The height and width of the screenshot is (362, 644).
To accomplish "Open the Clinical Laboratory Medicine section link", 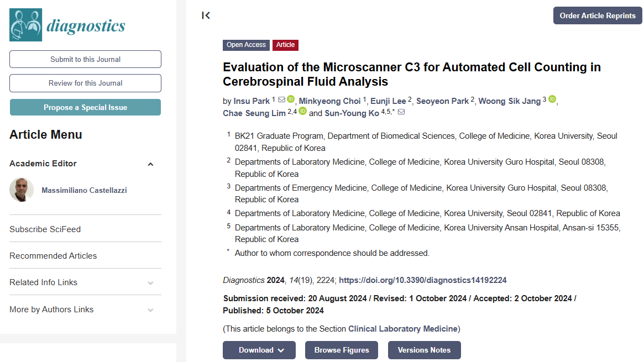I will click(403, 329).
